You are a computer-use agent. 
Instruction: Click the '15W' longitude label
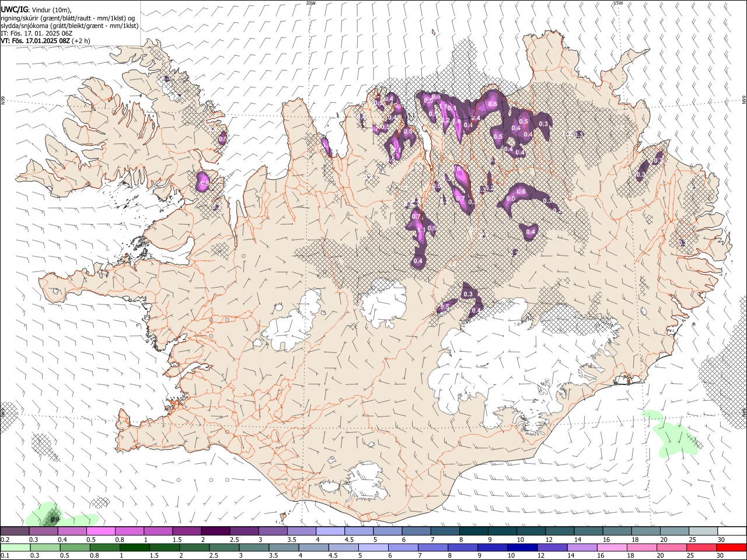pyautogui.click(x=618, y=3)
